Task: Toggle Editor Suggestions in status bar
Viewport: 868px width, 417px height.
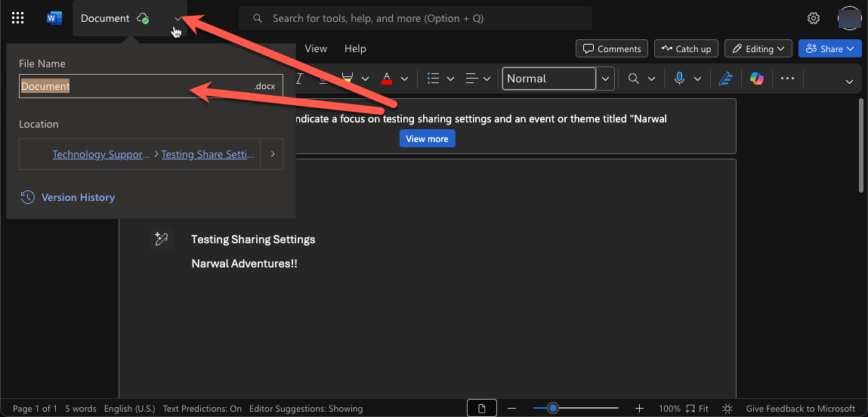Action: (x=306, y=409)
